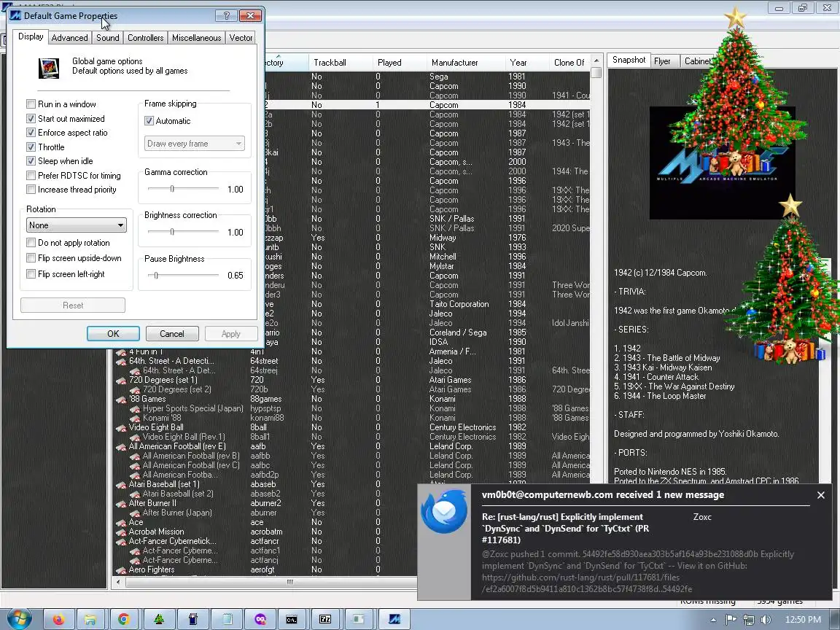Show hidden tray icons arrow
This screenshot has height=630, width=840.
pos(713,620)
